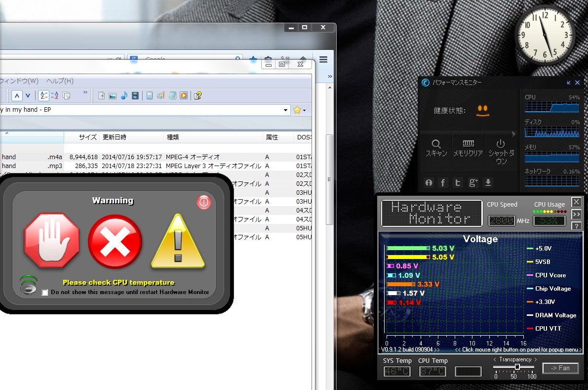This screenshot has height=390, width=588.
Task: Click the スキャン scan button
Action: pyautogui.click(x=436, y=149)
